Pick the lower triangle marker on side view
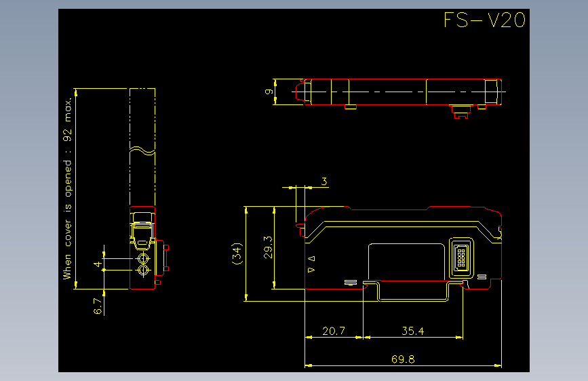 [311, 270]
